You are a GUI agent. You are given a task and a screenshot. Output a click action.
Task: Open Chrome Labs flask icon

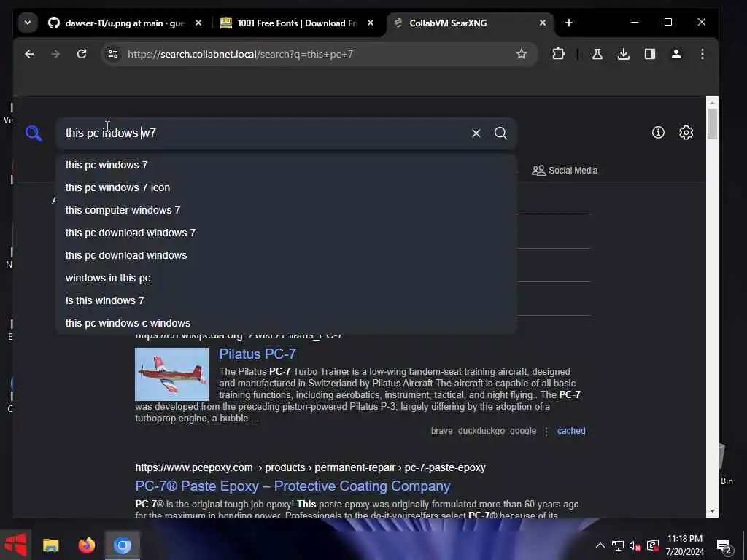pos(597,54)
